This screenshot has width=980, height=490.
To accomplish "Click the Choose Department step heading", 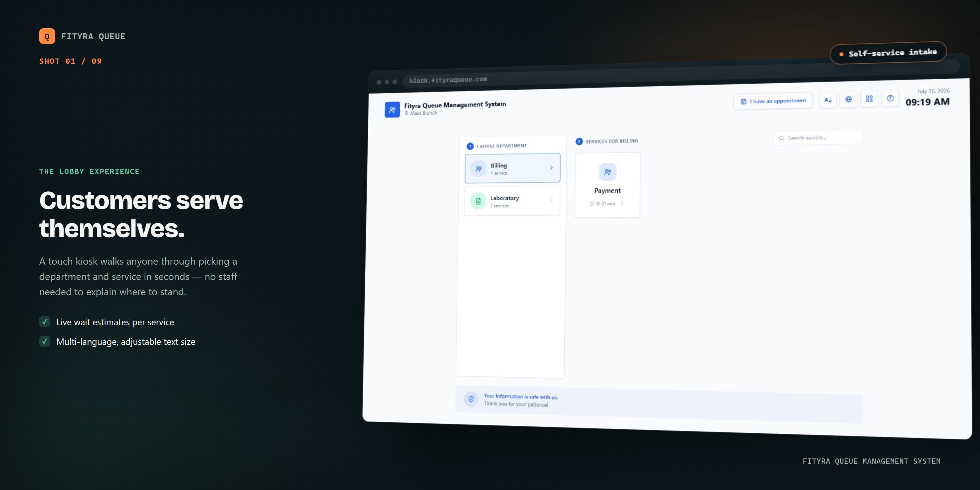I will [x=501, y=146].
